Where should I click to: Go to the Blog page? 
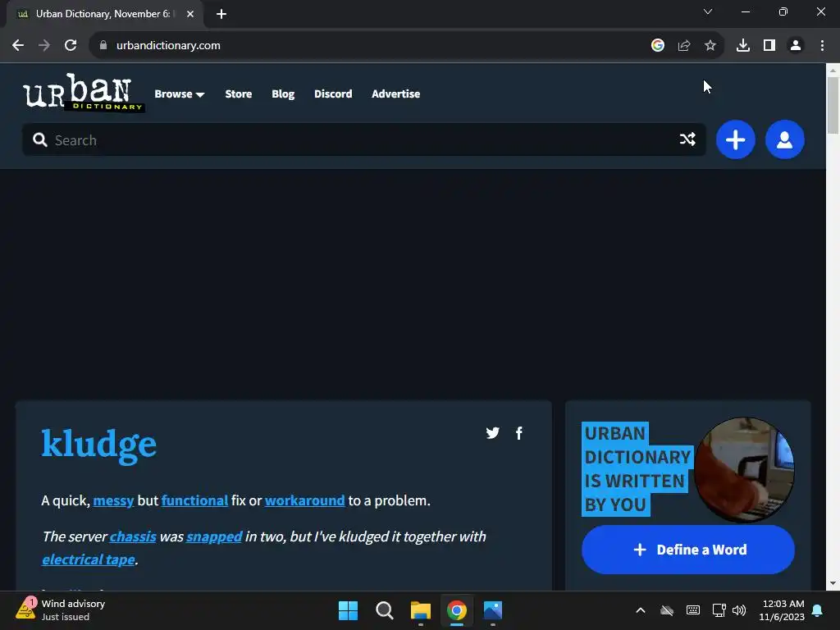[x=283, y=94]
